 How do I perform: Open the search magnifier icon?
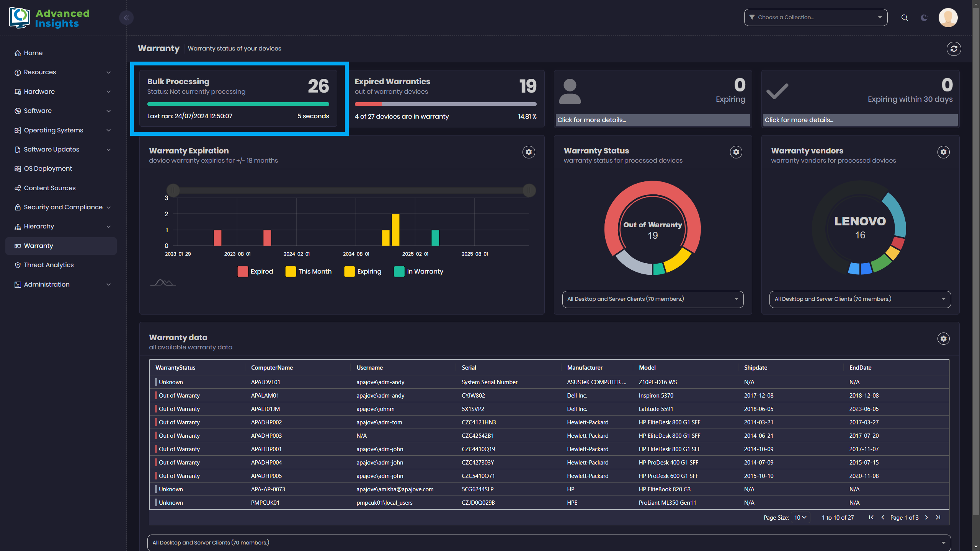pos(905,18)
